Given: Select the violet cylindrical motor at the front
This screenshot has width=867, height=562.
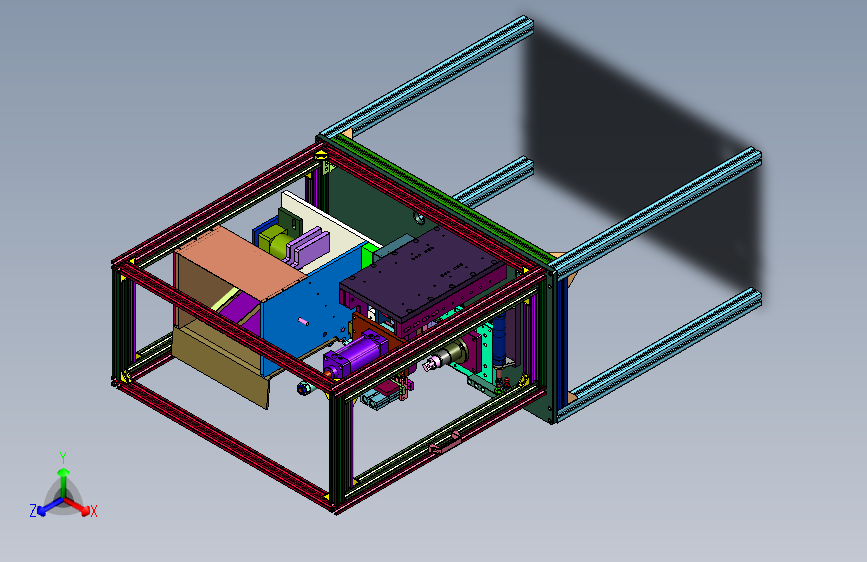Looking at the screenshot, I should coord(356,355).
